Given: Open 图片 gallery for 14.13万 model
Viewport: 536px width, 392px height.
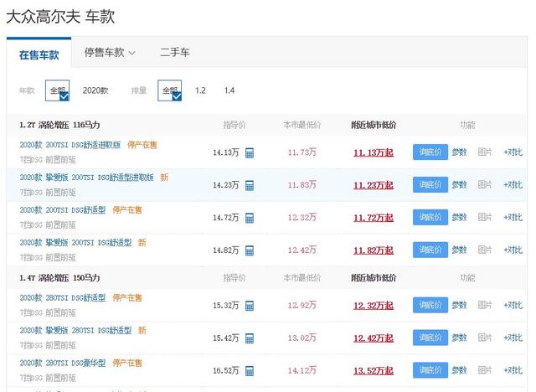Looking at the screenshot, I should pos(485,152).
